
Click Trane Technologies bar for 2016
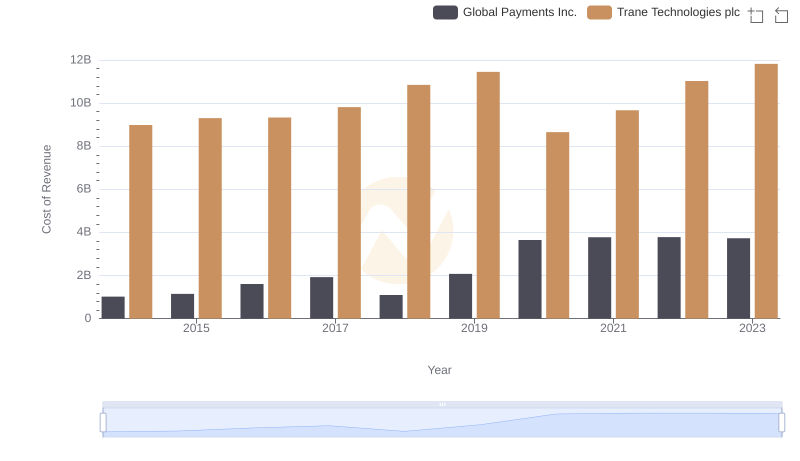(280, 218)
